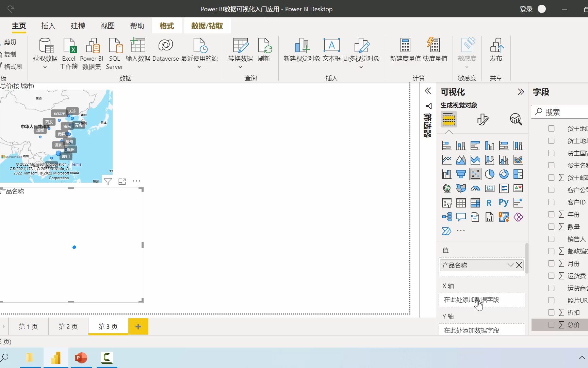Image resolution: width=588 pixels, height=368 pixels.
Task: Click the Excel 工作簿 icon
Action: point(69,54)
